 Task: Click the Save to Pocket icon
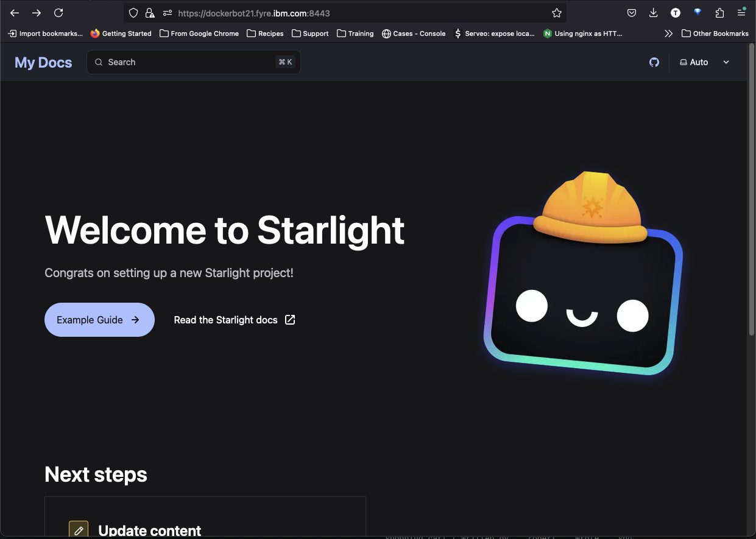coord(632,13)
